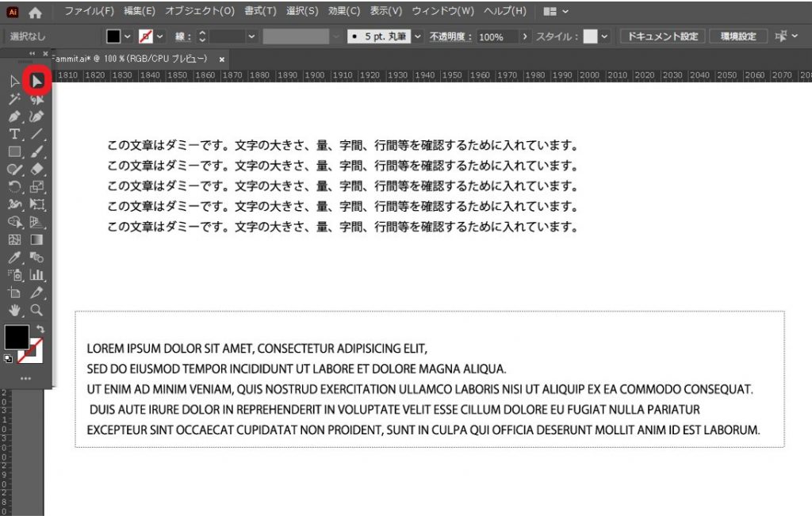The width and height of the screenshot is (812, 516).
Task: Open the 編集(E) menu
Action: [140, 11]
